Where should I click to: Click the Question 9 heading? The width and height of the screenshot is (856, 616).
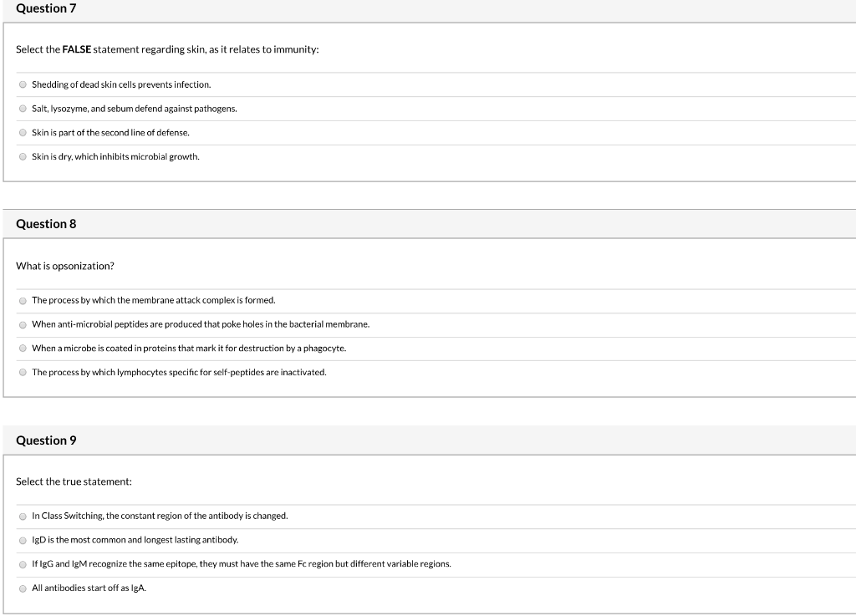pyautogui.click(x=46, y=440)
